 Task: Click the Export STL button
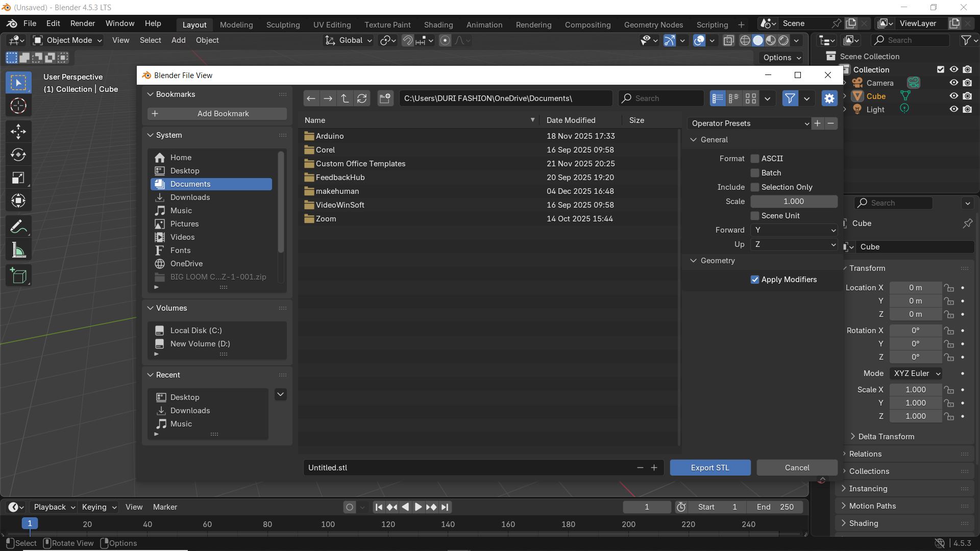(x=709, y=467)
